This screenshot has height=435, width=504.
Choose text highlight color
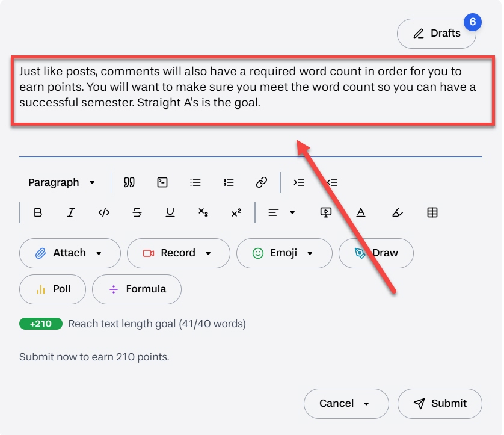coord(398,212)
